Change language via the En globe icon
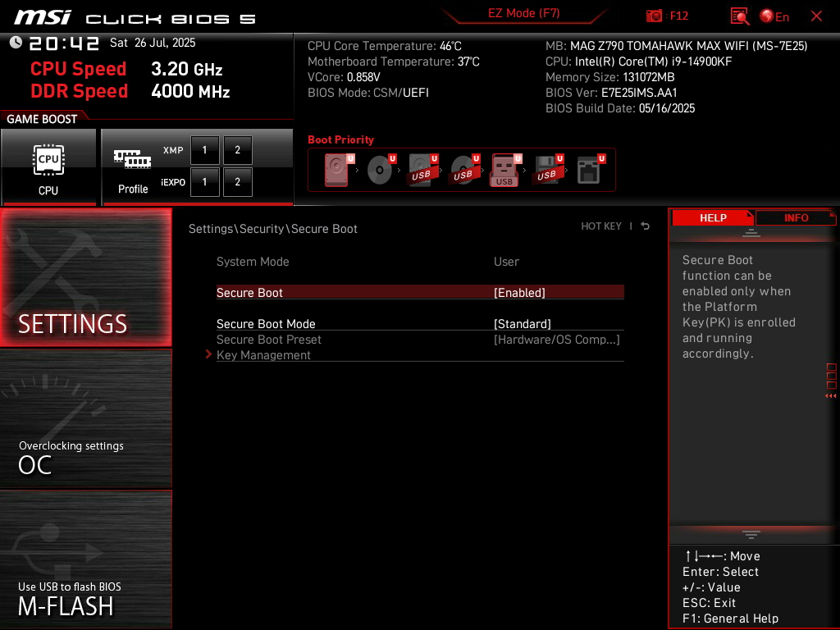The image size is (840, 630). point(774,16)
